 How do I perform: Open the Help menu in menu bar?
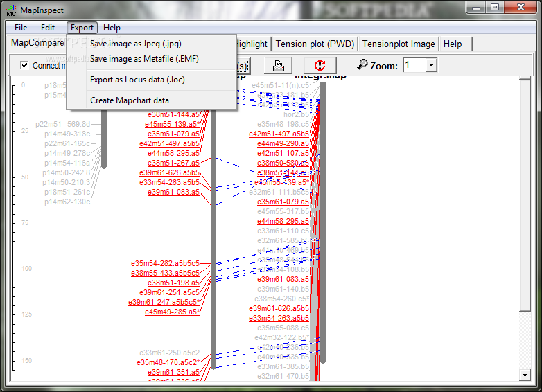[112, 28]
